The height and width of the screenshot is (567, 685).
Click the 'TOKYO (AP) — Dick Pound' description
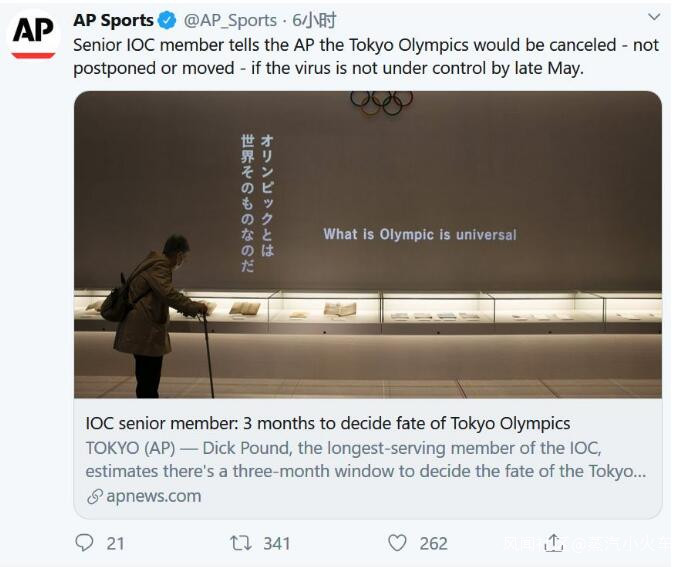point(366,459)
